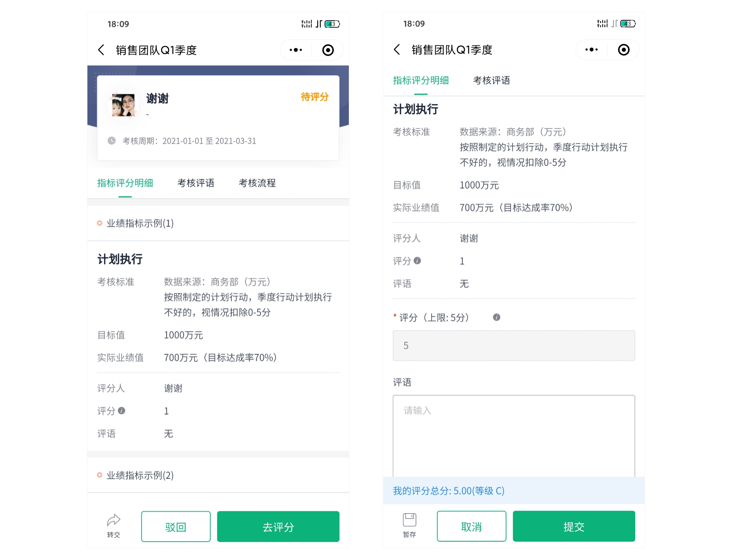Image resolution: width=732 pixels, height=560 pixels.
Task: Go back using right screen arrow
Action: (x=397, y=50)
